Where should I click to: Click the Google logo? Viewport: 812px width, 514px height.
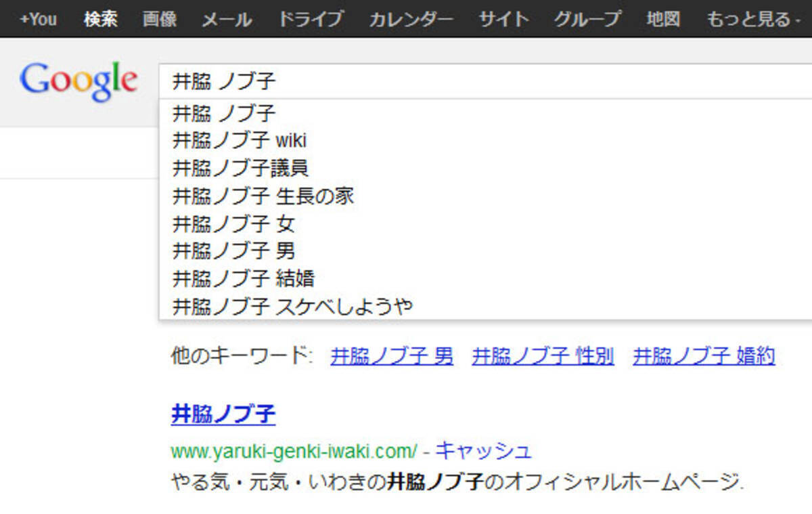78,81
